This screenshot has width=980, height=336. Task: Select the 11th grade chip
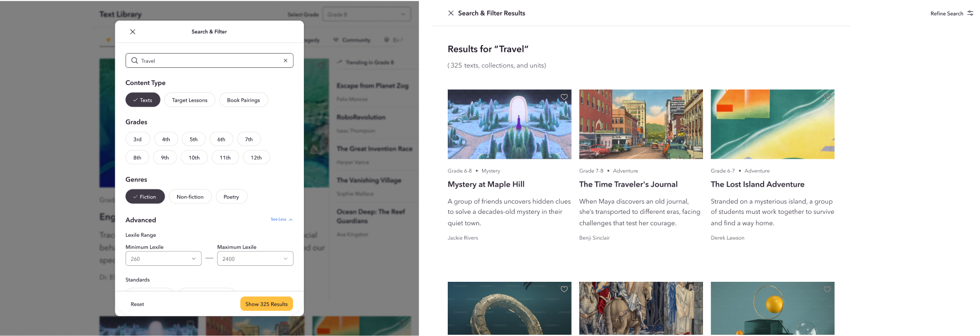(225, 157)
